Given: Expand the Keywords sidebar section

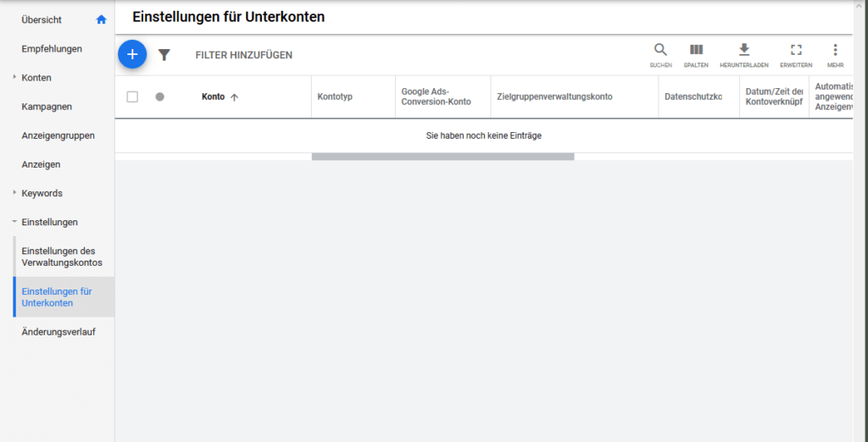Looking at the screenshot, I should (x=14, y=193).
